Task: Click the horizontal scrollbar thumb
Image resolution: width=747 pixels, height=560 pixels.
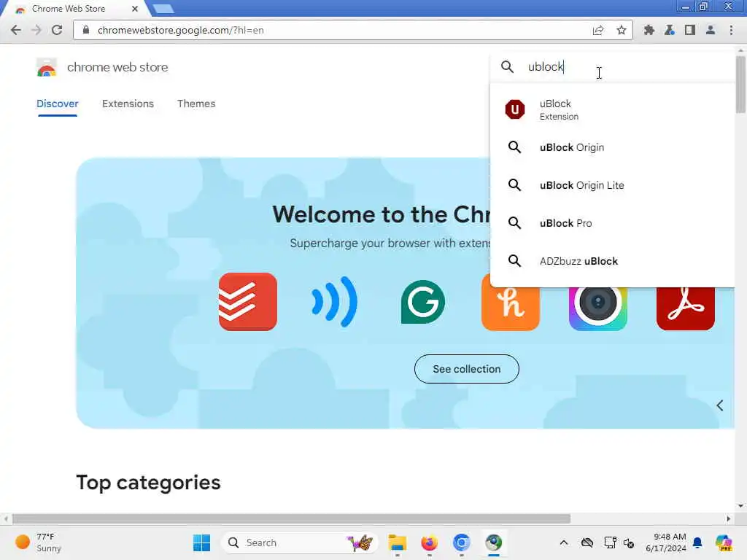Action: pos(292,518)
